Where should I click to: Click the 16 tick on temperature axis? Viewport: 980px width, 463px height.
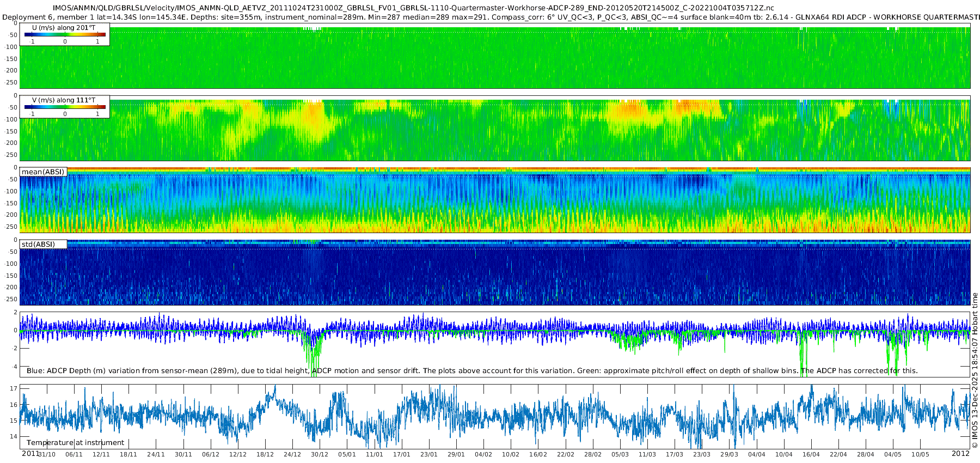(x=14, y=405)
